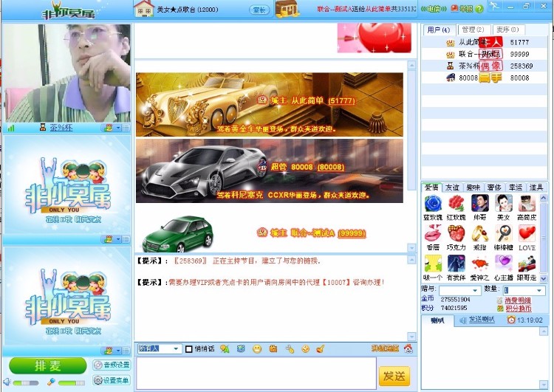Click the gift panel scroll down arrow
The width and height of the screenshot is (554, 392).
pos(544,278)
